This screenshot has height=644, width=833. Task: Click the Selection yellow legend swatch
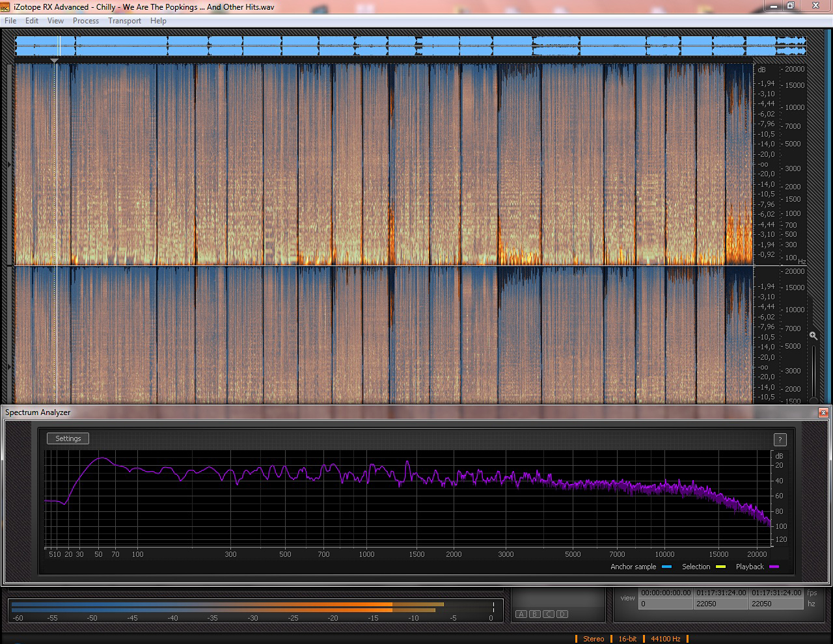[x=720, y=567]
